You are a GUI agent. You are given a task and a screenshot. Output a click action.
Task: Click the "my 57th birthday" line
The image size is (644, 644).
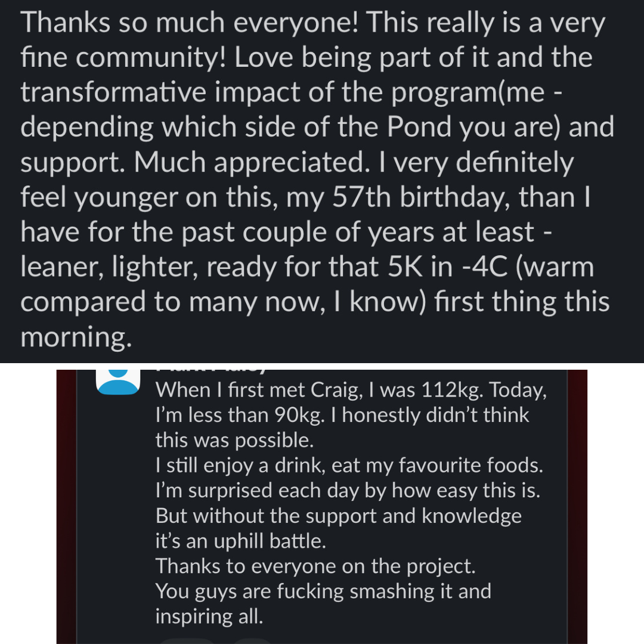(x=305, y=197)
